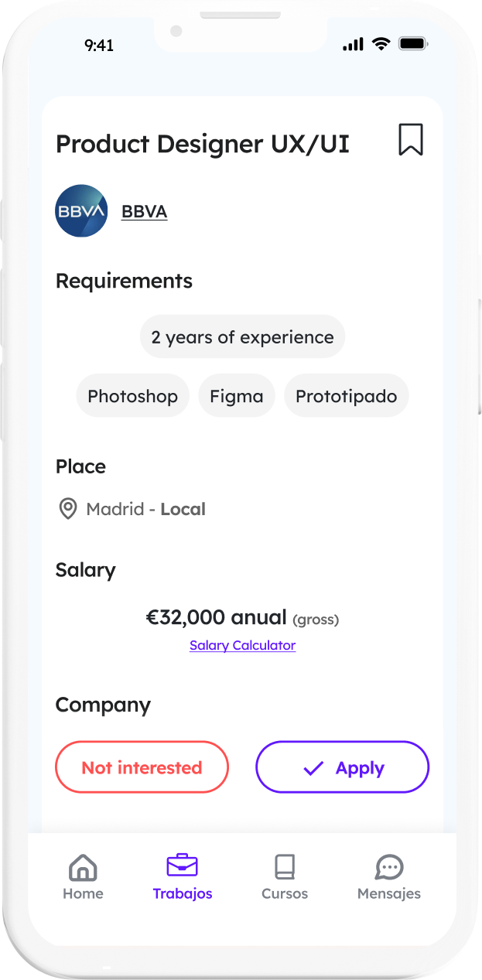
Task: Select the 2 years of experience chip
Action: 242,337
